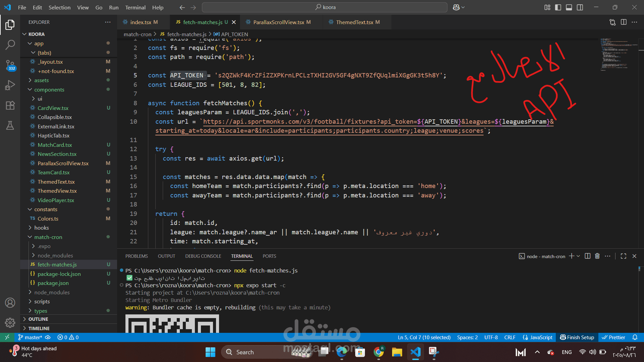Screen dimensions: 644x362
Task: Open the remote window indicator in status bar
Action: pos(7,338)
